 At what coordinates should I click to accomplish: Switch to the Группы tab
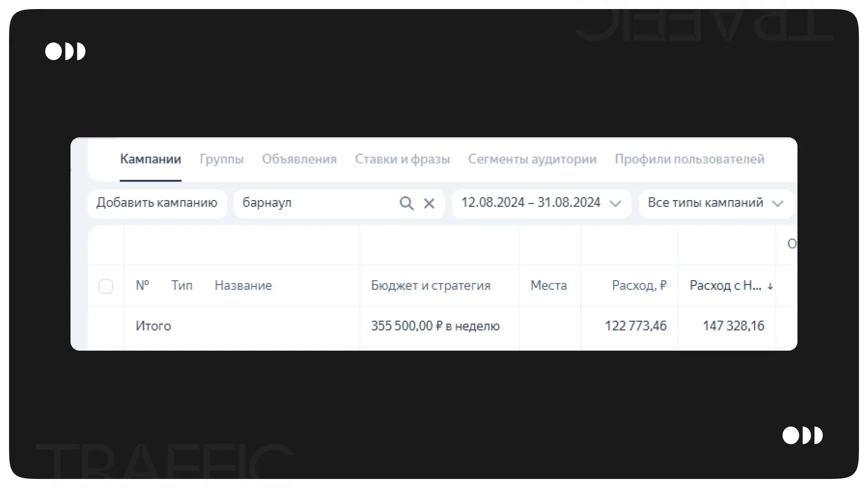(x=222, y=159)
